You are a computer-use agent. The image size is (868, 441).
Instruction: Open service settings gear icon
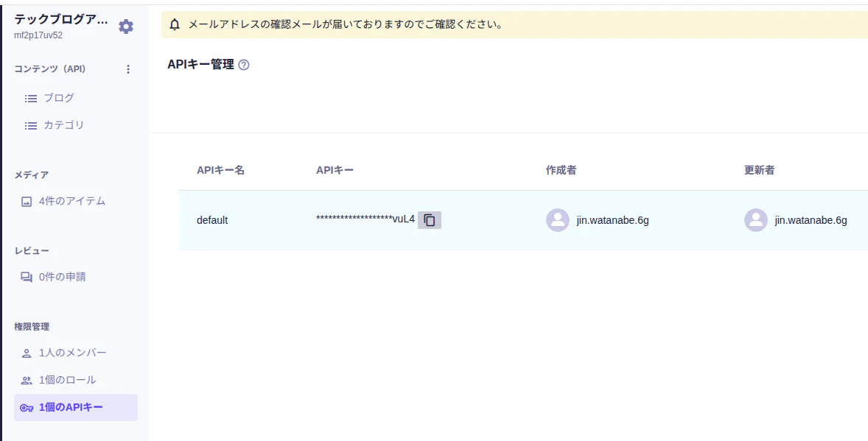coord(126,26)
